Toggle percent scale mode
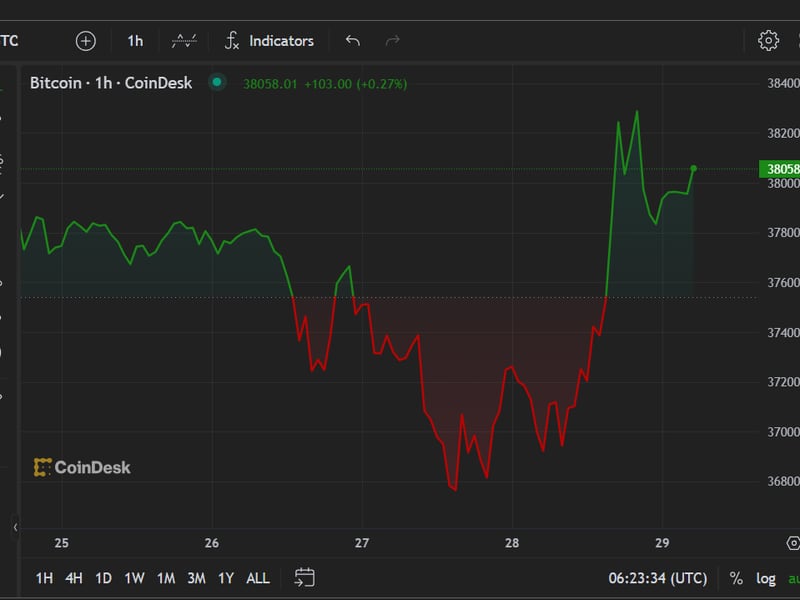This screenshot has width=800, height=600. (x=736, y=578)
